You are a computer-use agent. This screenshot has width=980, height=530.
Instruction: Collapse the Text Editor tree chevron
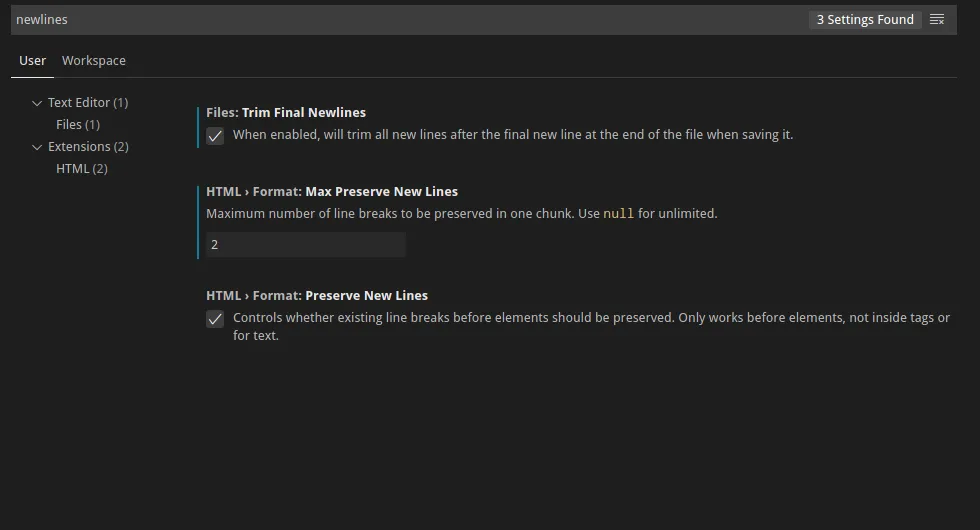[37, 103]
